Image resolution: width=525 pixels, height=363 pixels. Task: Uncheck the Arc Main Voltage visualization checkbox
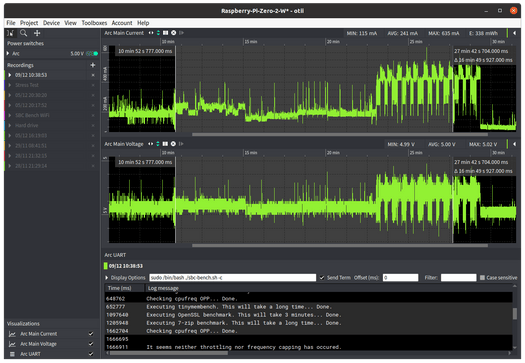pos(91,344)
